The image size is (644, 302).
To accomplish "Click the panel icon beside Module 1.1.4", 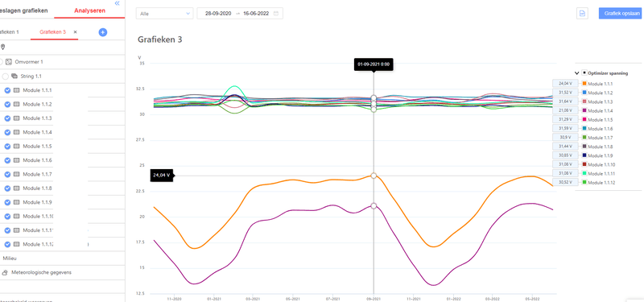I will 16,132.
